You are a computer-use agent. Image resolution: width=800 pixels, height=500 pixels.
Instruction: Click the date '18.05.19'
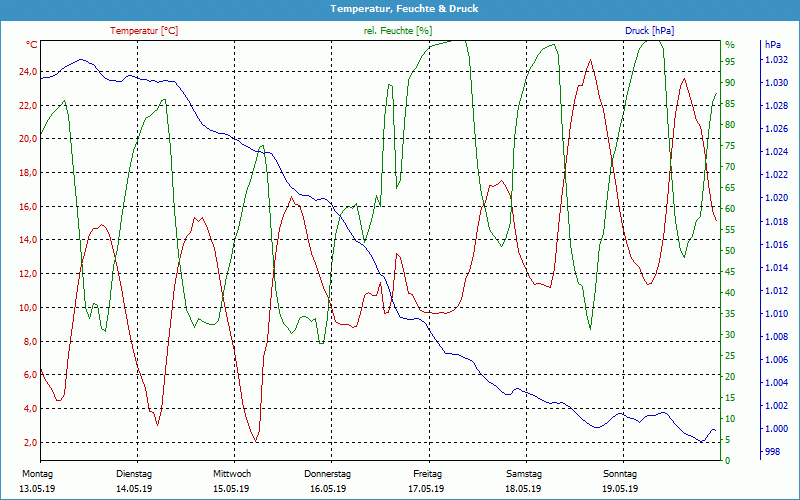[523, 489]
